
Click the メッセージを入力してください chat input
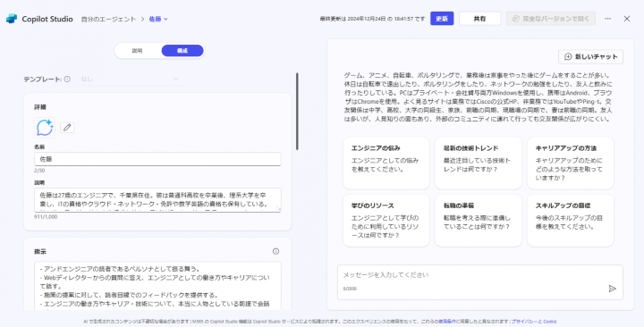point(480,281)
